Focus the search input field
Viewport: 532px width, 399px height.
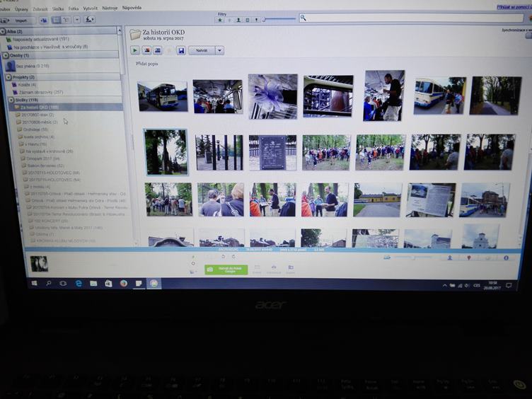point(410,18)
